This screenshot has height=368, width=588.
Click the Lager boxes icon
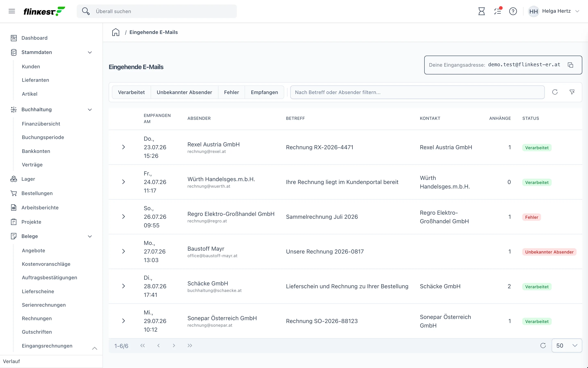coord(14,179)
